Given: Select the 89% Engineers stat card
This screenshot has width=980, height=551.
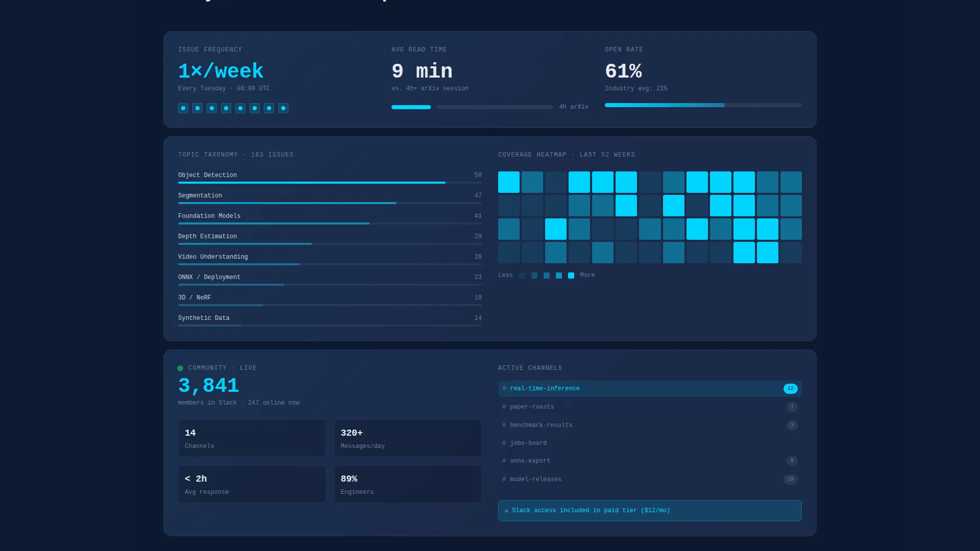Looking at the screenshot, I should [408, 484].
